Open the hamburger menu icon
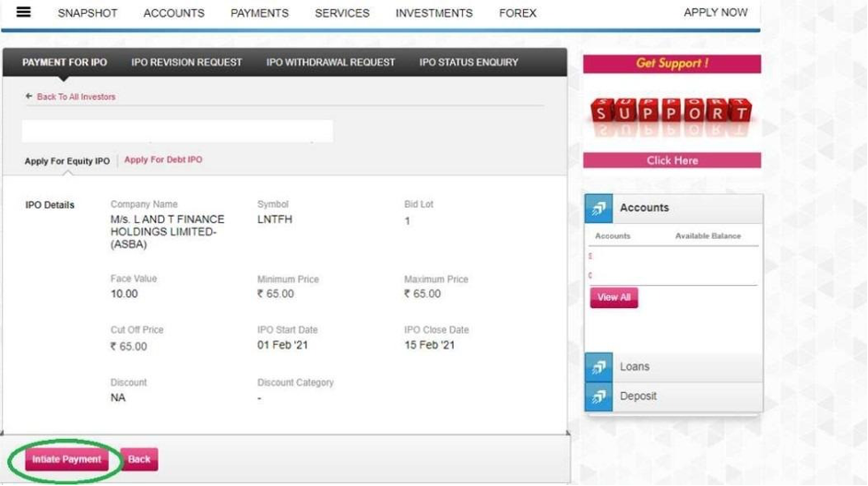Viewport: 868px width, 486px height. point(24,12)
